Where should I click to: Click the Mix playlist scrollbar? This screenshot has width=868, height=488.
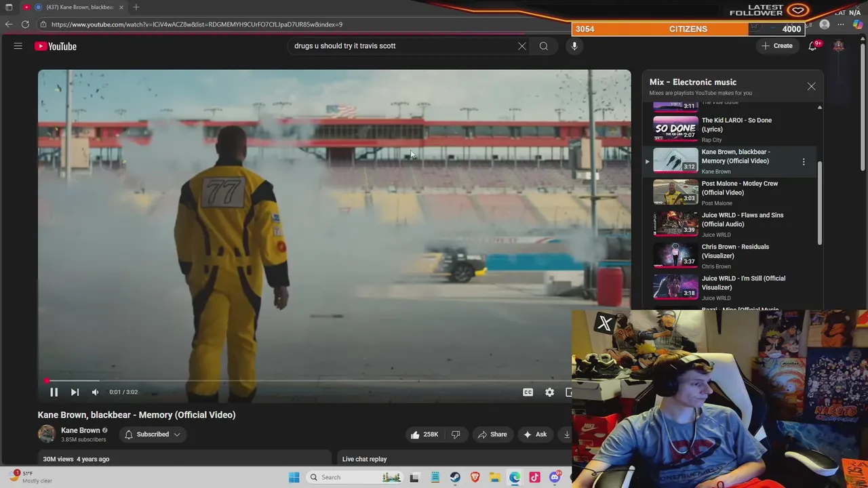pos(819,203)
